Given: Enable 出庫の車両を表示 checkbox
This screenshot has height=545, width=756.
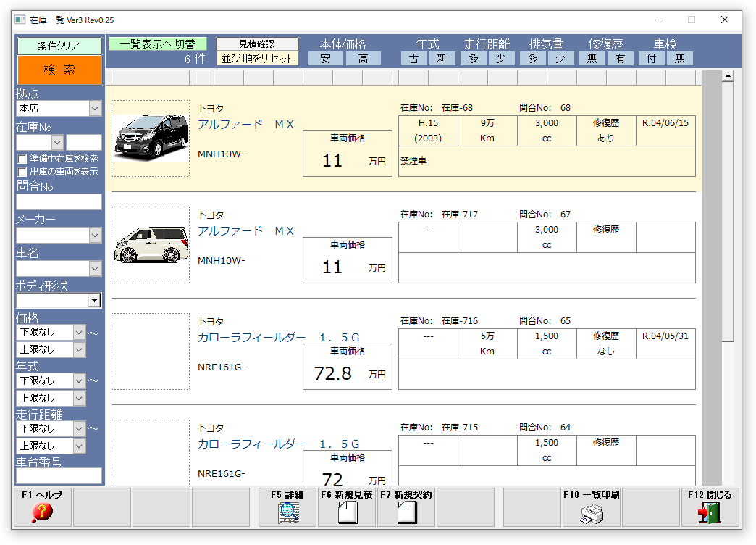Looking at the screenshot, I should coord(22,172).
